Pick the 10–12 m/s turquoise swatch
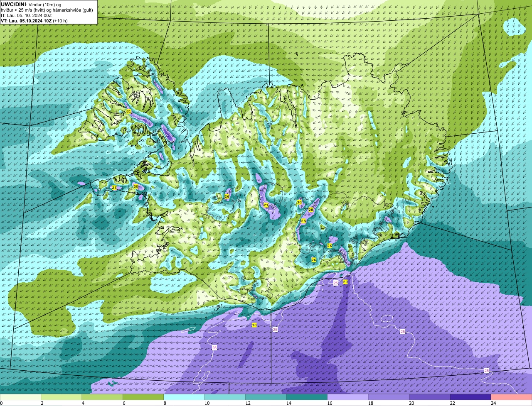The height and width of the screenshot is (406, 532). [x=225, y=397]
